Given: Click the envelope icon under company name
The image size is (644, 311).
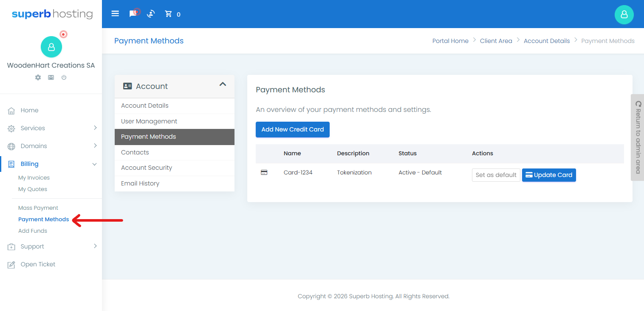Looking at the screenshot, I should pos(51,77).
